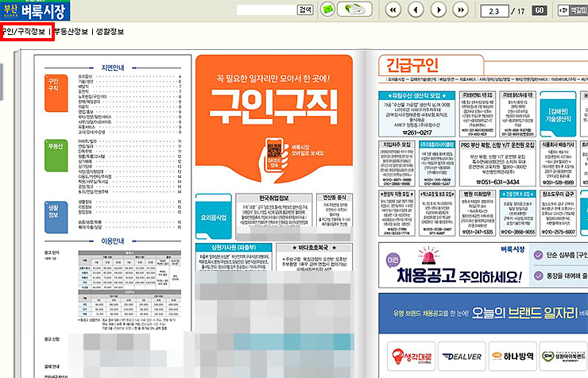The image size is (588, 378).
Task: Click the 책갈피 bookmark button
Action: [x=573, y=10]
